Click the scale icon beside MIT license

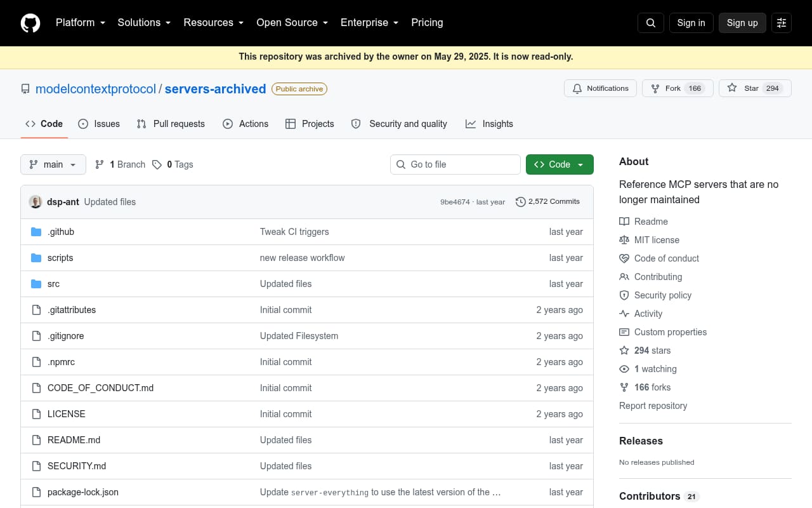pos(624,240)
